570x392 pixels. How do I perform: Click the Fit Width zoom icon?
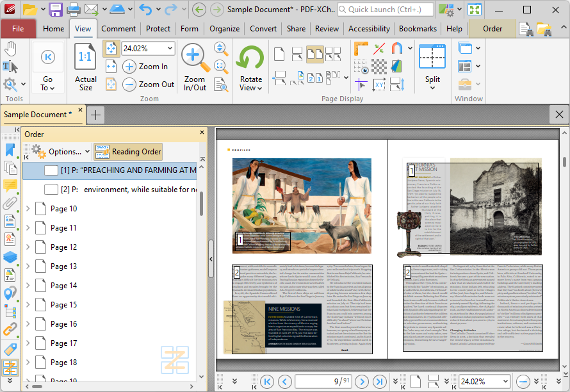111,67
